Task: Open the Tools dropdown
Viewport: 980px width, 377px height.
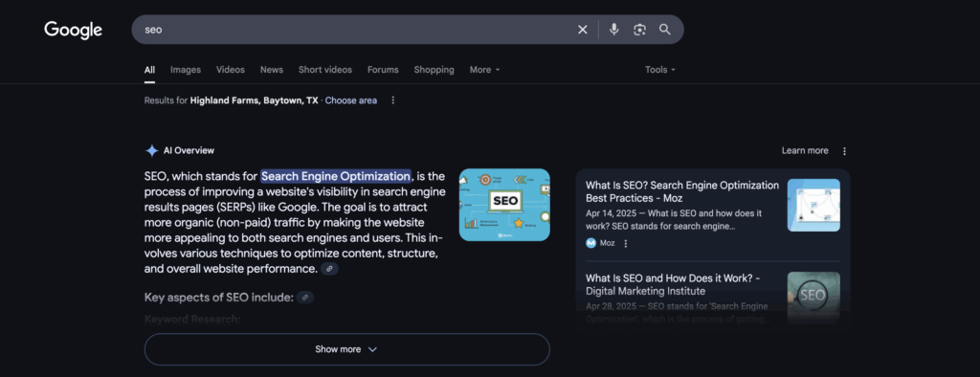Action: tap(660, 70)
